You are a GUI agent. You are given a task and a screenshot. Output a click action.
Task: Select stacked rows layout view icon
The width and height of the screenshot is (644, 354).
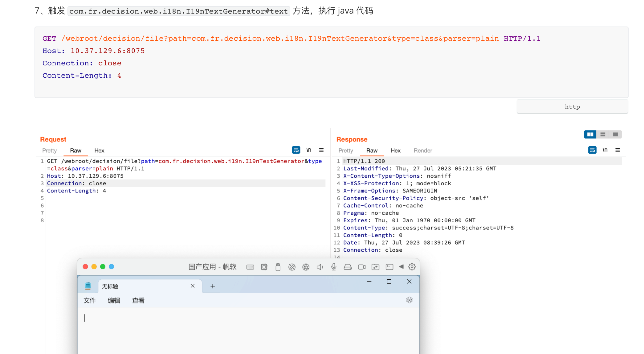pos(603,134)
